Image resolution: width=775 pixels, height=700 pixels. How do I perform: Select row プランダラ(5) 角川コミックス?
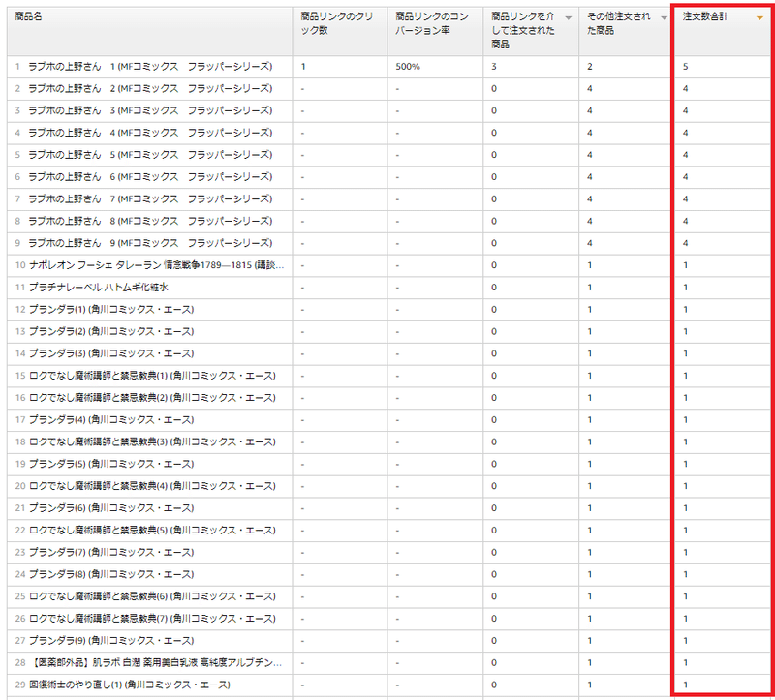coord(388,464)
